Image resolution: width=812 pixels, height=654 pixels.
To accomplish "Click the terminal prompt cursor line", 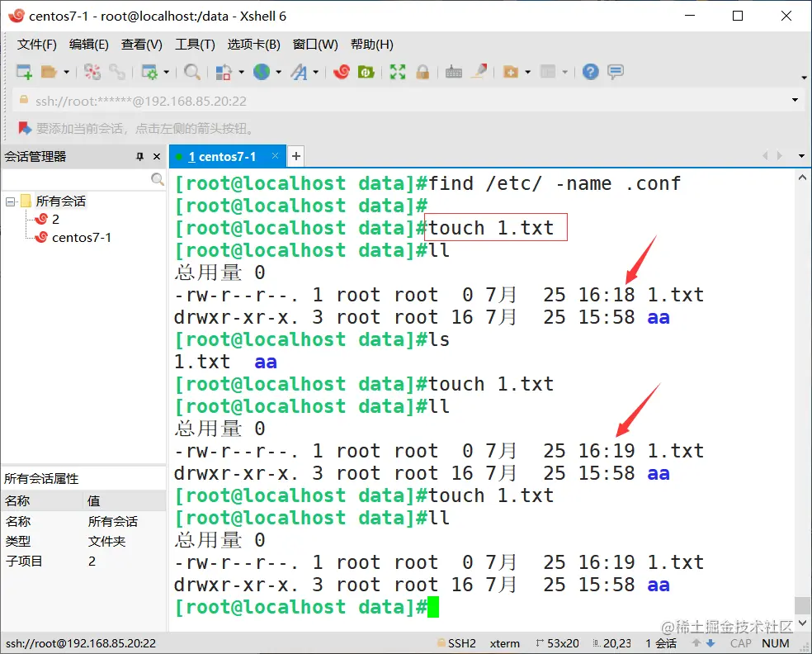I will [307, 607].
